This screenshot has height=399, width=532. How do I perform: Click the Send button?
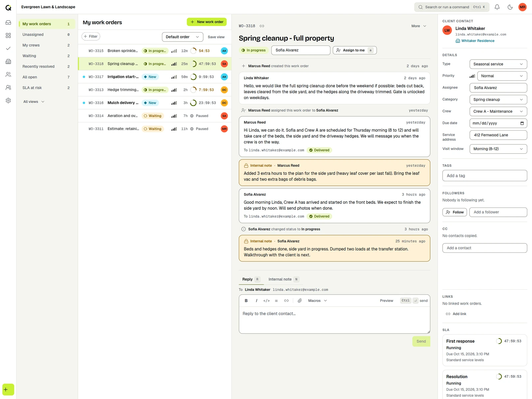coord(421,341)
